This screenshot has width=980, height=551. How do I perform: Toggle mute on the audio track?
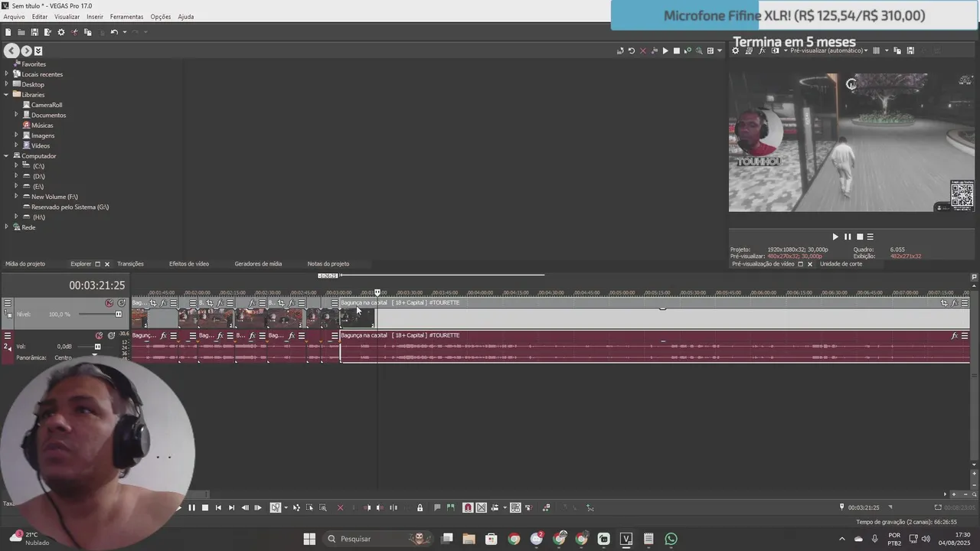[x=99, y=336]
